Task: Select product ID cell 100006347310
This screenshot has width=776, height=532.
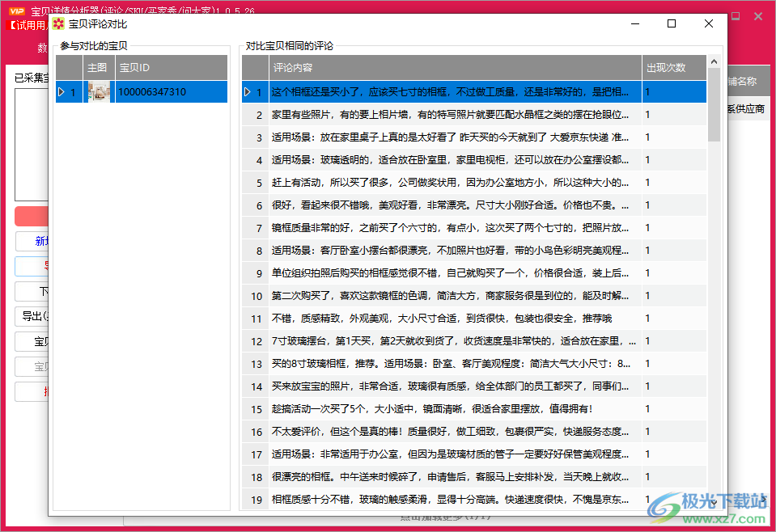Action: [x=171, y=92]
